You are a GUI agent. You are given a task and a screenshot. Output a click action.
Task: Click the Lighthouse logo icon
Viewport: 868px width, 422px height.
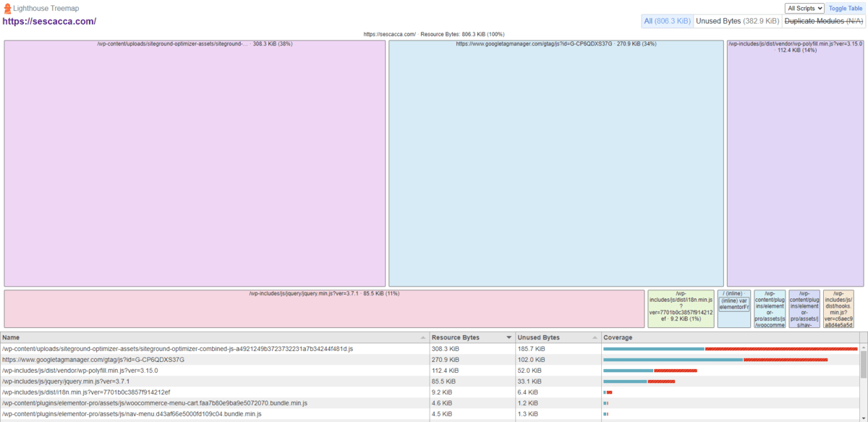point(7,9)
